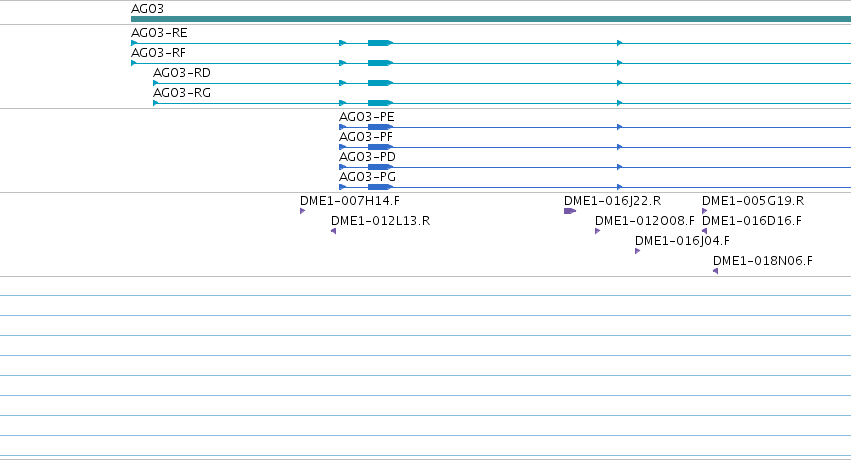Select transcript AGO3-RG label
This screenshot has width=851, height=460.
tap(182, 93)
